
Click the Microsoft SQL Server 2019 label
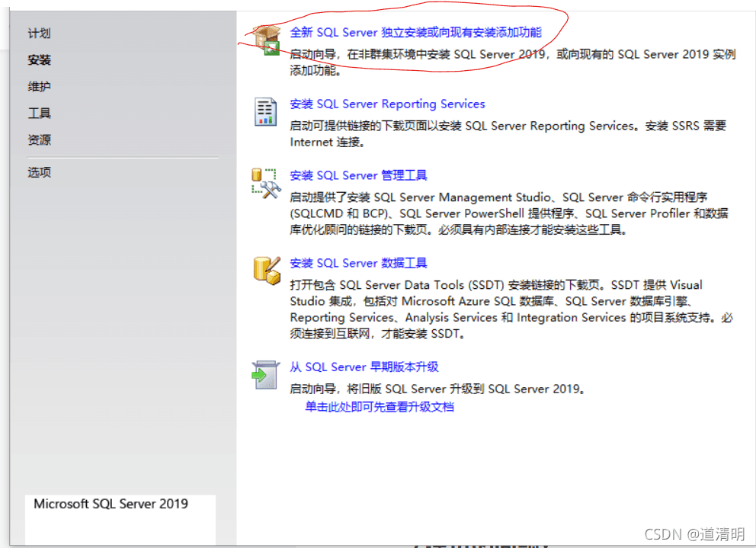tap(111, 504)
